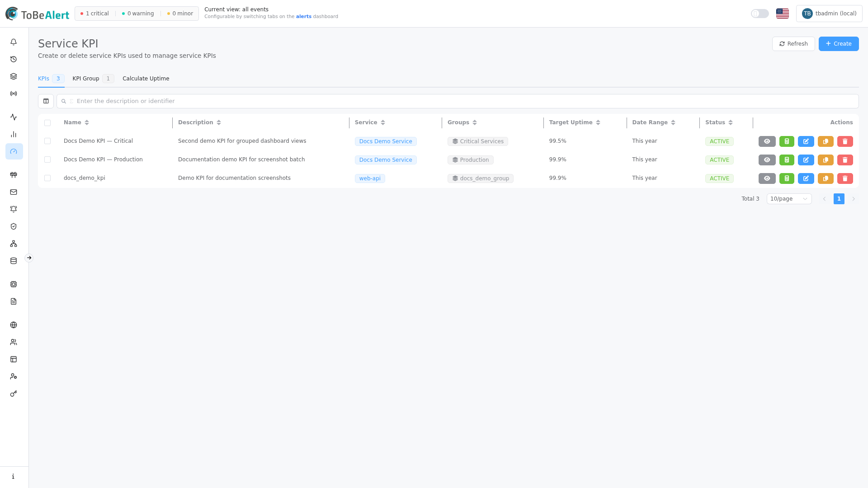Open the CPU chip icon in sidebar
The width and height of the screenshot is (868, 488).
[14, 284]
